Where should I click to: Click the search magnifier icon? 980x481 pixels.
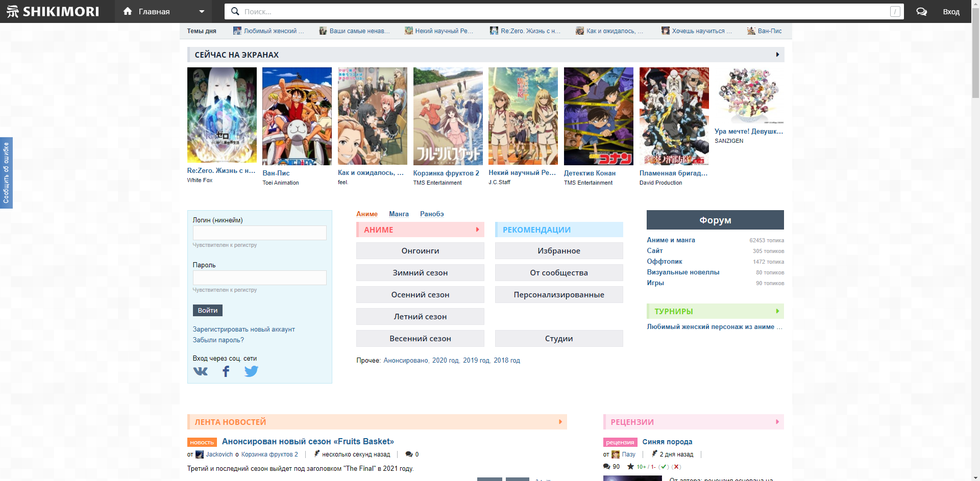pos(235,11)
